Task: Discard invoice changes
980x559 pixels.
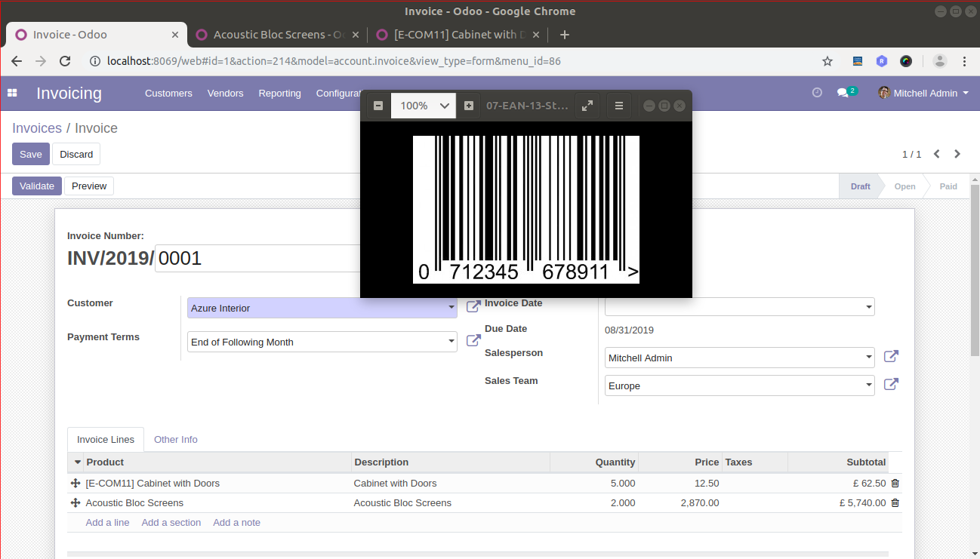Action: tap(76, 154)
